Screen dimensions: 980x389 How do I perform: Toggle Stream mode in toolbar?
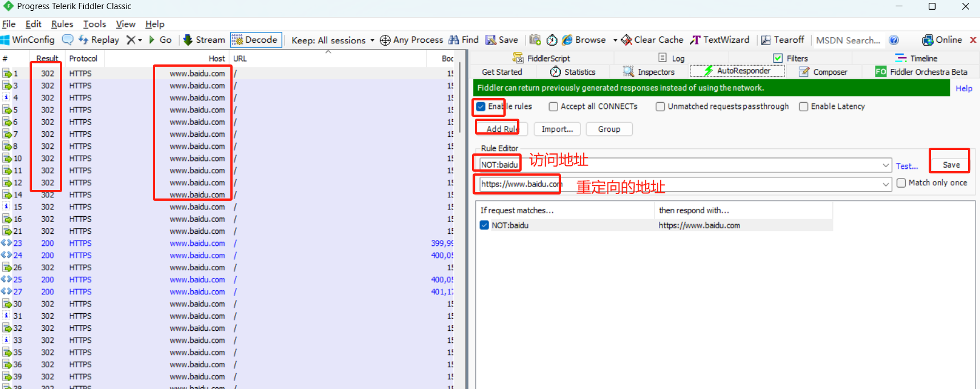(x=204, y=40)
